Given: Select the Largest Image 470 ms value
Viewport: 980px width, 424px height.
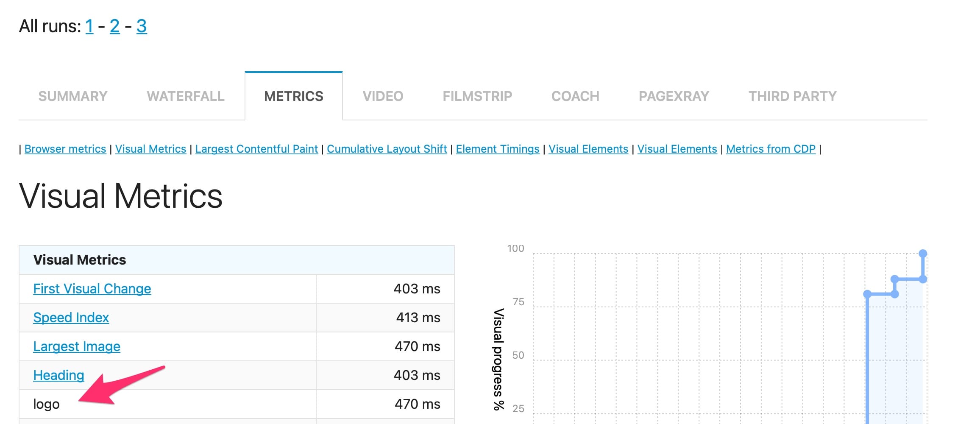Looking at the screenshot, I should tap(418, 346).
